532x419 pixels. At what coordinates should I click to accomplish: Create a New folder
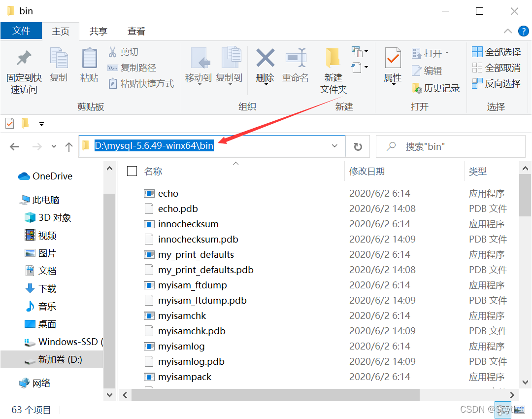333,71
